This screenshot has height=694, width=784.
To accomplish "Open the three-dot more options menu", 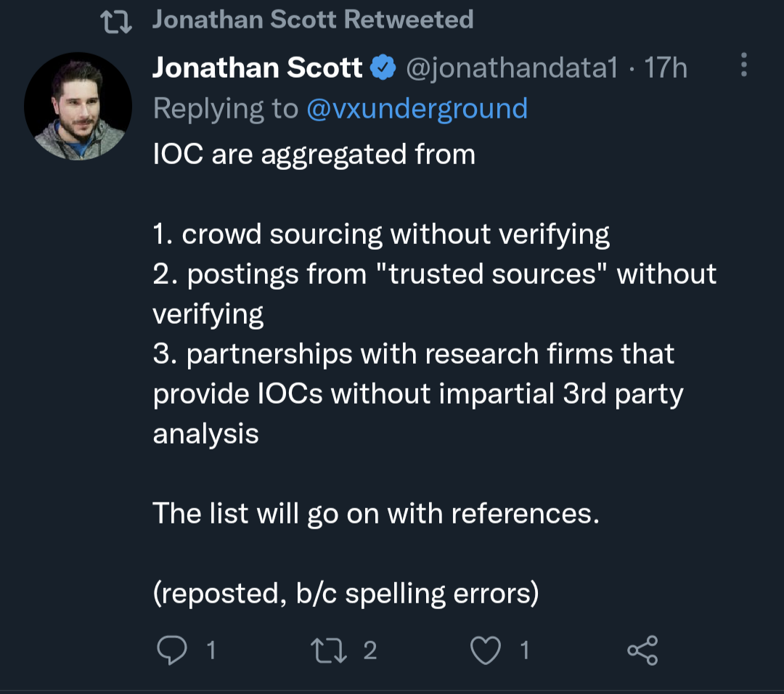I will (x=743, y=65).
